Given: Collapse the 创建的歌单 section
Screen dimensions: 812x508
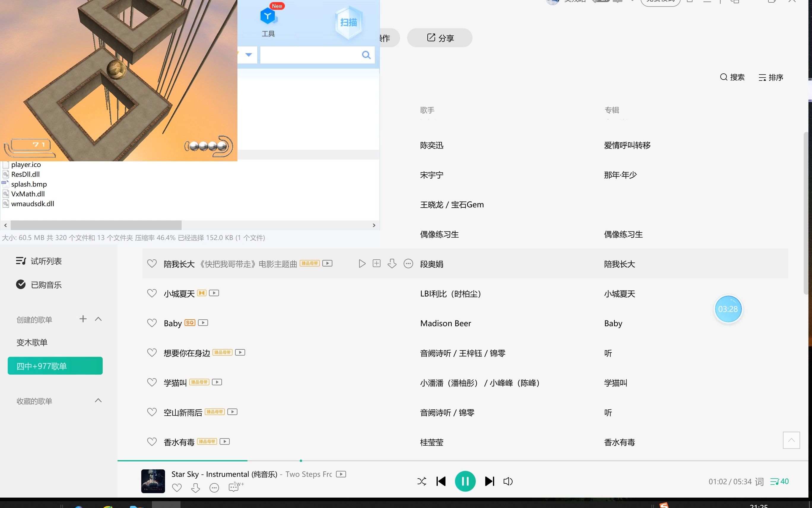Looking at the screenshot, I should pos(98,319).
